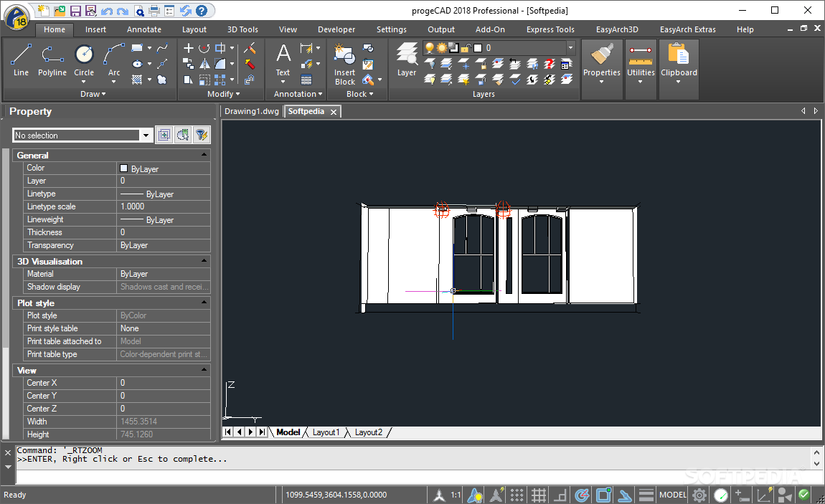The width and height of the screenshot is (825, 504).
Task: Click the layer 0 color swatch
Action: tap(476, 47)
